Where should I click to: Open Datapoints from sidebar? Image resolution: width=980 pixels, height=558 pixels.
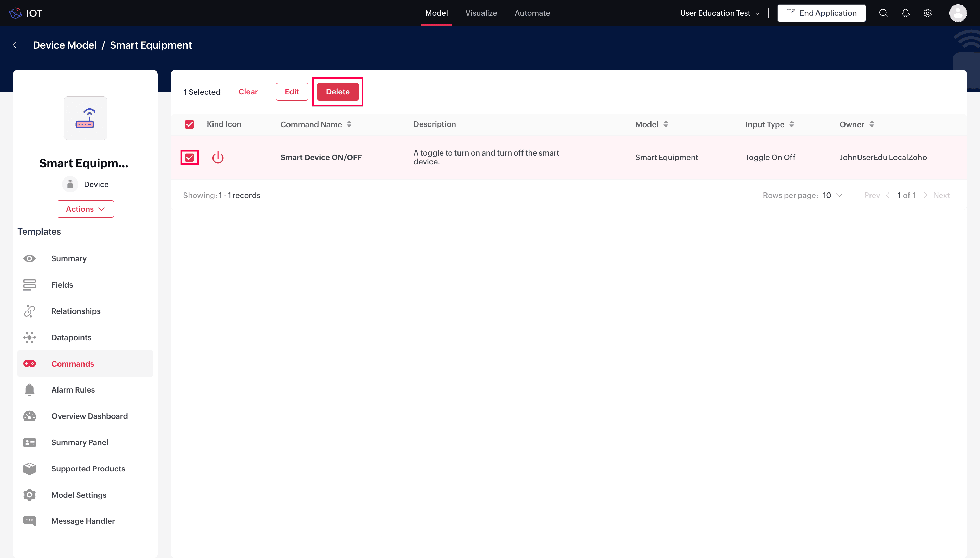click(71, 337)
